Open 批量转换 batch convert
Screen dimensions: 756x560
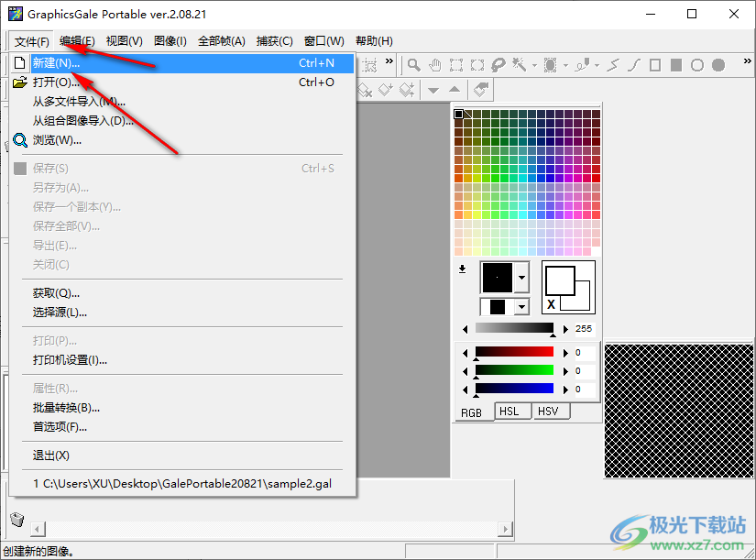pos(182,408)
